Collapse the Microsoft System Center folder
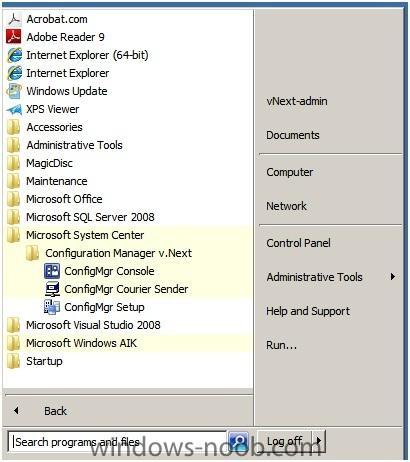 click(127, 235)
